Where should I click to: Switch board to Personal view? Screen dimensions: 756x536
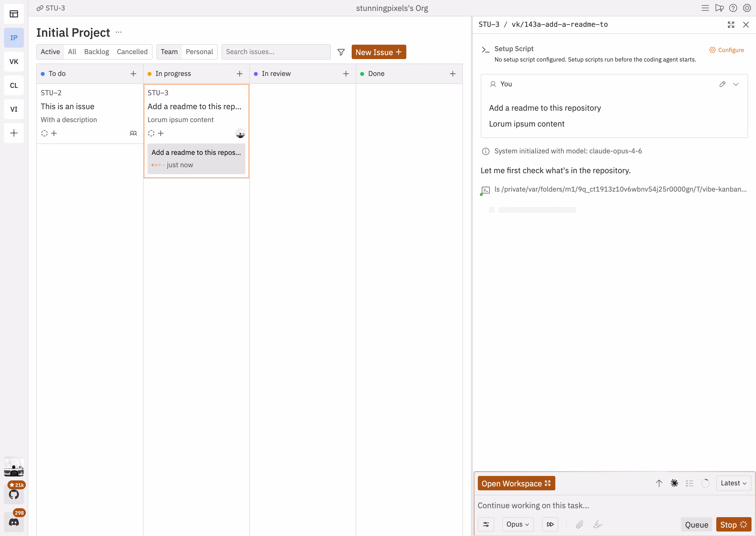point(199,51)
